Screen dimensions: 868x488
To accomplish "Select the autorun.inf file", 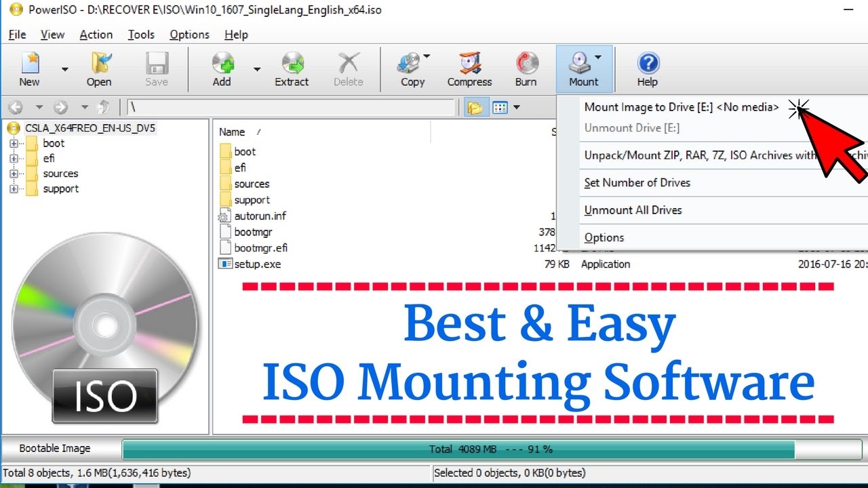I will [260, 216].
